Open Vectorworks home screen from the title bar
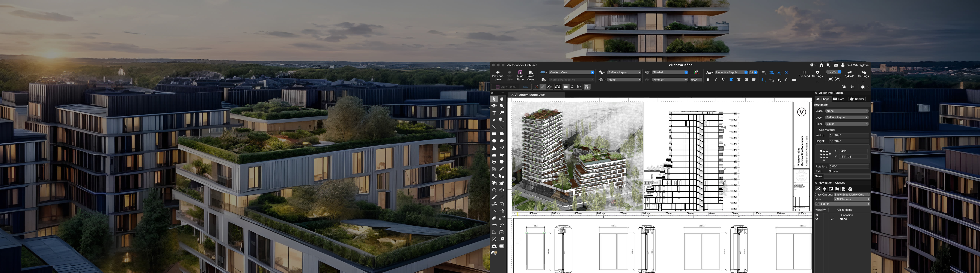The width and height of the screenshot is (980, 273). (821, 65)
